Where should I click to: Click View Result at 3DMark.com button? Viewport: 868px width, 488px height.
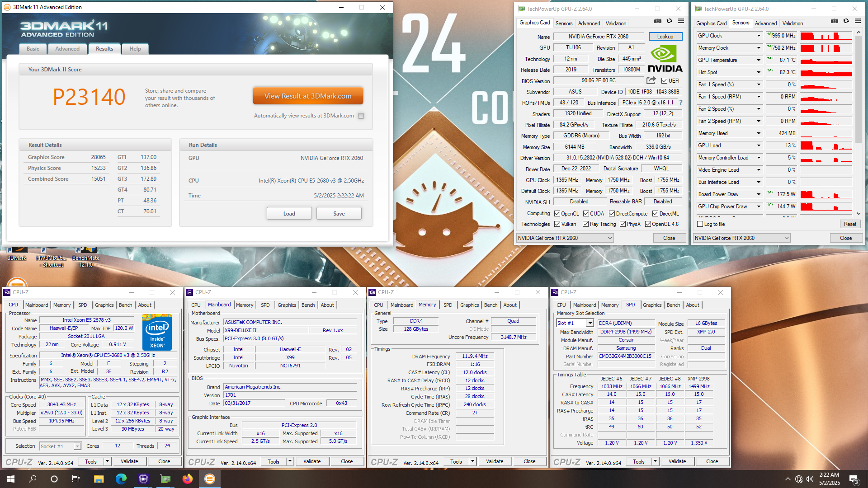tap(308, 96)
